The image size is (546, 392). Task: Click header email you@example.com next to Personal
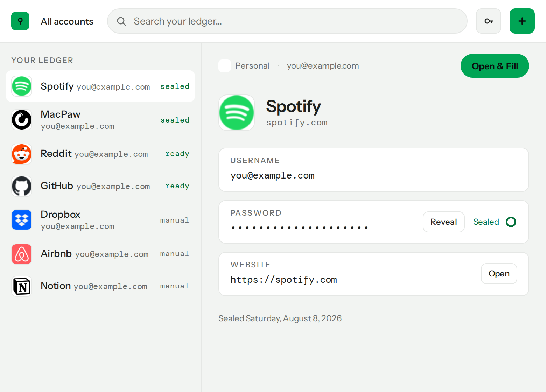(x=323, y=66)
